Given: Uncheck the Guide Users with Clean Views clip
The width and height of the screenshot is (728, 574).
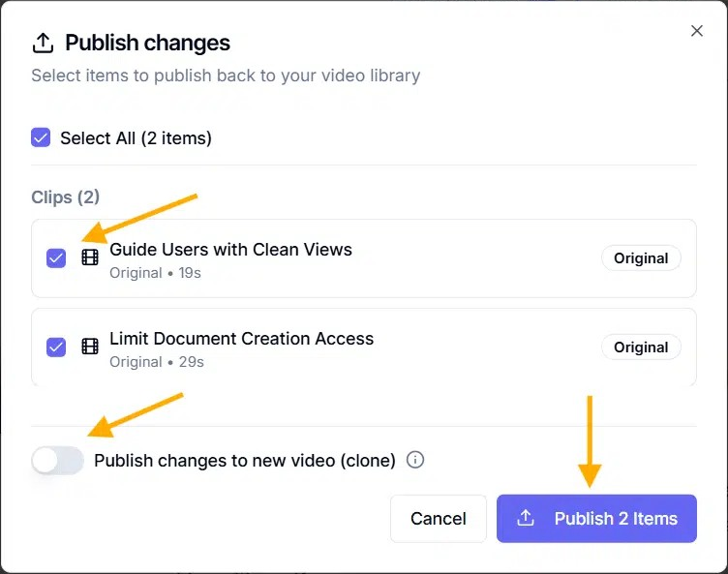Looking at the screenshot, I should 56,257.
